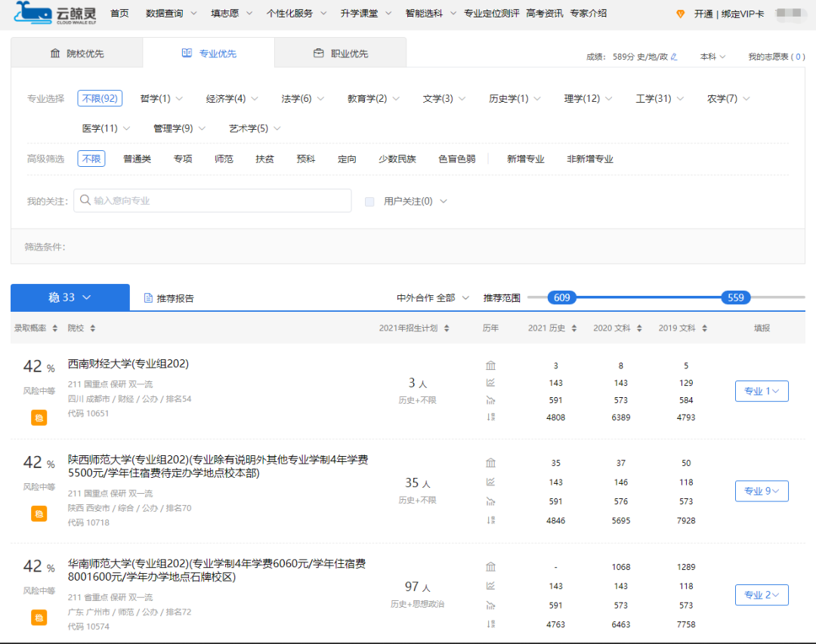Open 数据查询 menu

[x=172, y=14]
